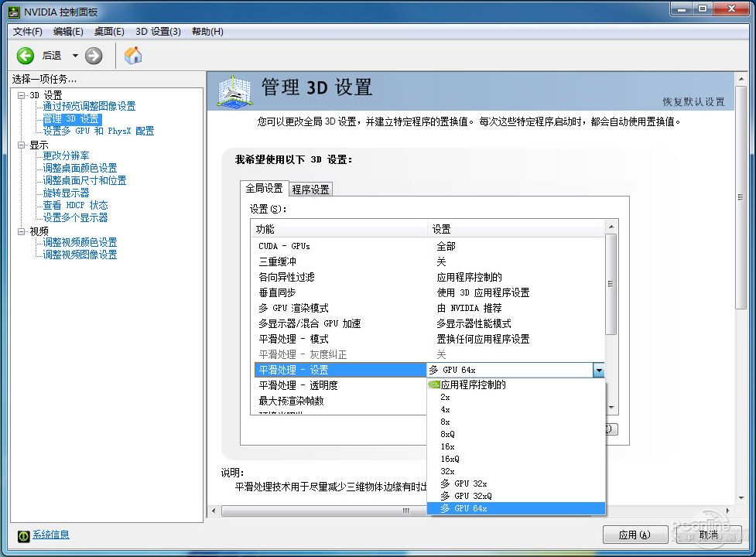Select 三重缓冲 setting row
This screenshot has height=557, width=756.
point(429,261)
